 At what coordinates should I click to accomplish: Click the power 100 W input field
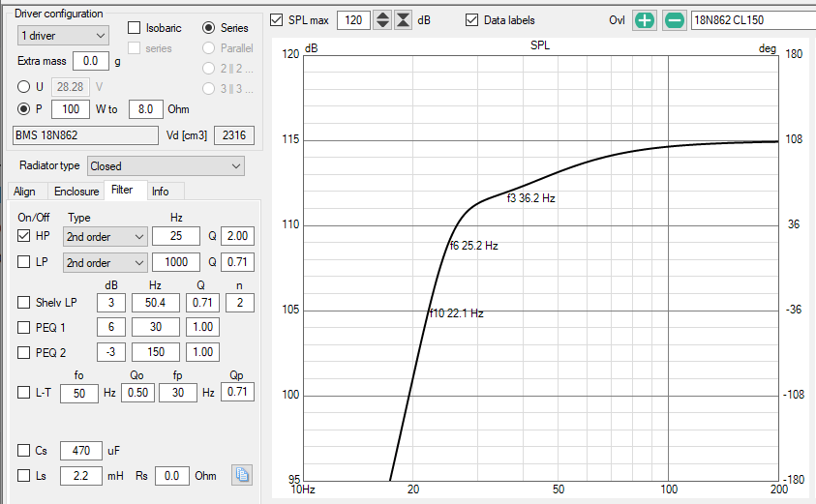coord(71,109)
